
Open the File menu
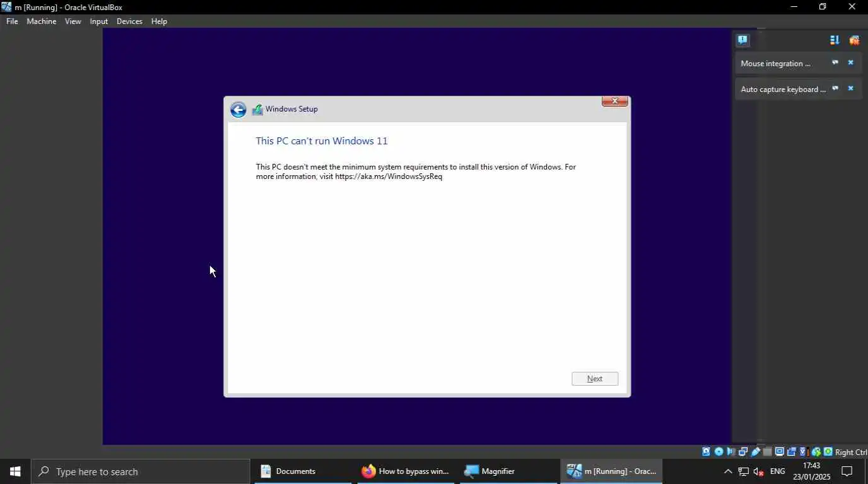pos(12,21)
